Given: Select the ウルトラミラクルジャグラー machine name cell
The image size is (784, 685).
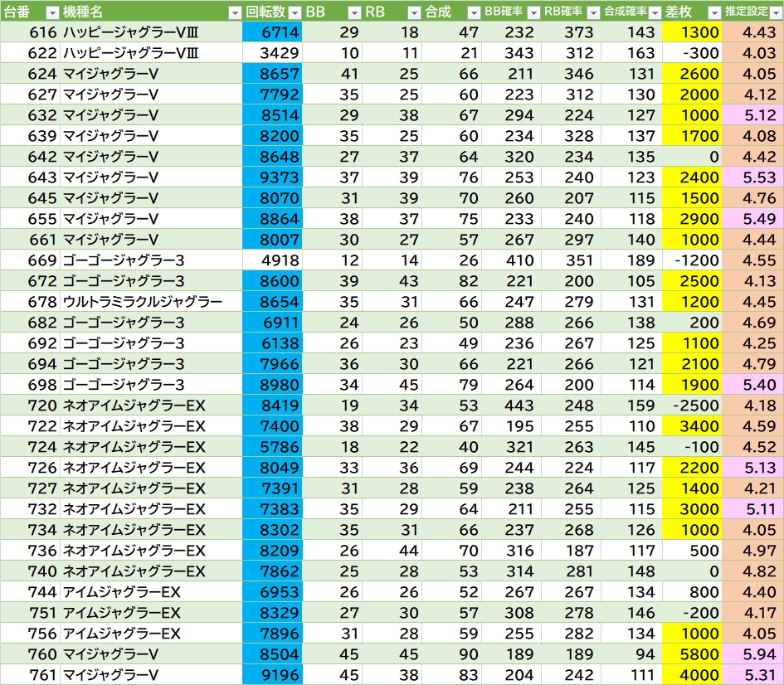Looking at the screenshot, I should (x=143, y=302).
